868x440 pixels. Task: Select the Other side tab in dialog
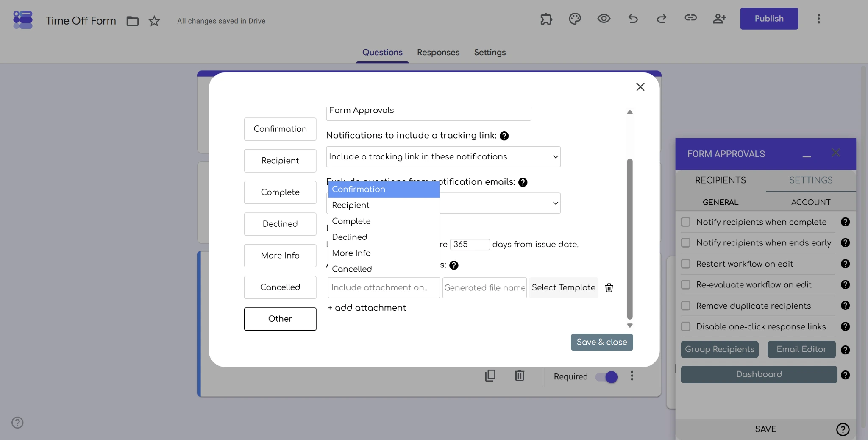point(280,319)
